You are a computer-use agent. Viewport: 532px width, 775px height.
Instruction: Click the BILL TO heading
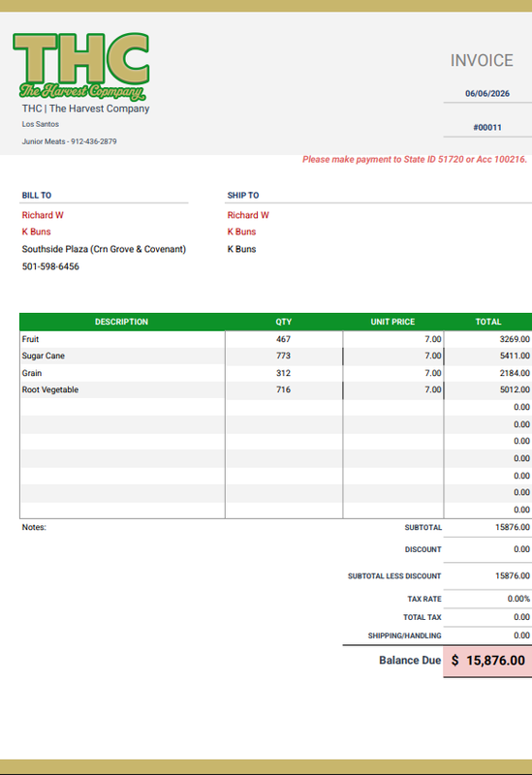(x=37, y=196)
